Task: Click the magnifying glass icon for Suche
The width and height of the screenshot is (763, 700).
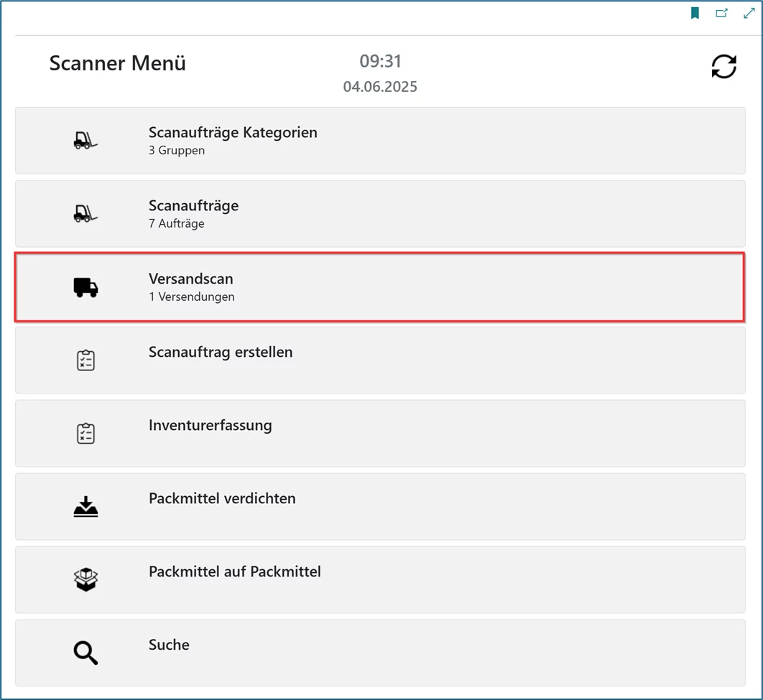Action: click(85, 653)
